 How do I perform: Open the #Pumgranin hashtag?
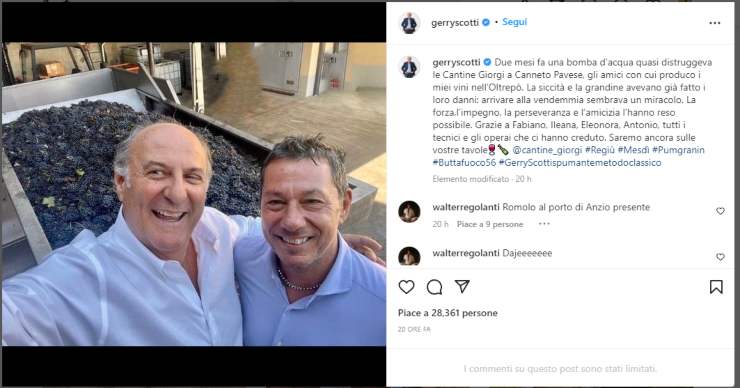click(x=678, y=150)
